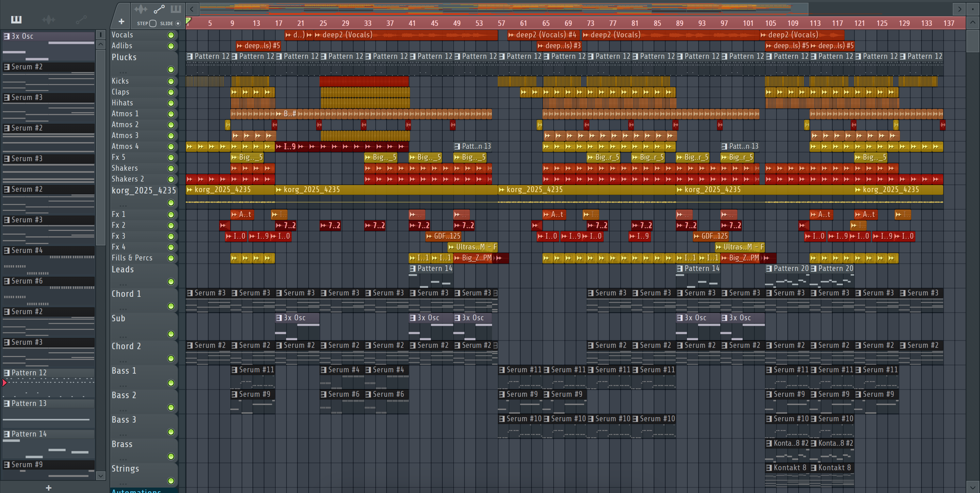Show automation clips in the picker panel
Image resolution: width=980 pixels, height=493 pixels.
tap(81, 19)
